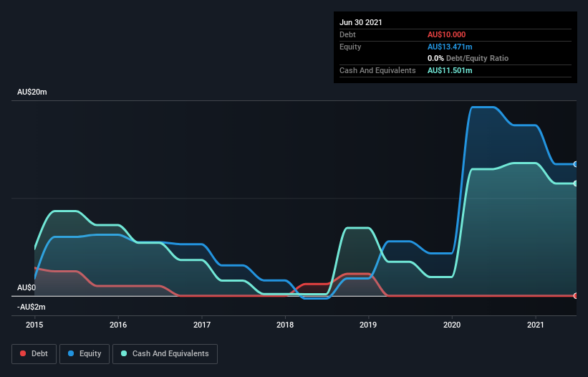Click the -AU$2m y-axis label
This screenshot has width=588, height=377.
point(31,307)
